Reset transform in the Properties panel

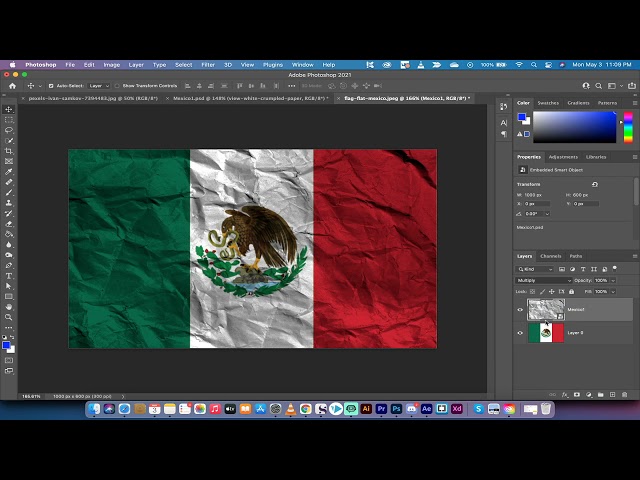[x=595, y=184]
